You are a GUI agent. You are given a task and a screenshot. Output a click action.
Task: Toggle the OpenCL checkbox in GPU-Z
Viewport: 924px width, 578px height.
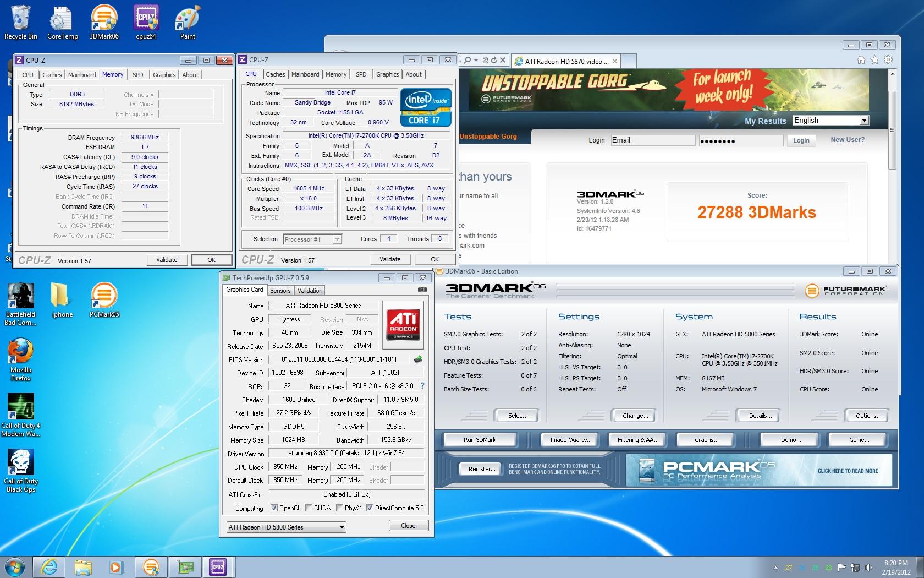(x=274, y=508)
